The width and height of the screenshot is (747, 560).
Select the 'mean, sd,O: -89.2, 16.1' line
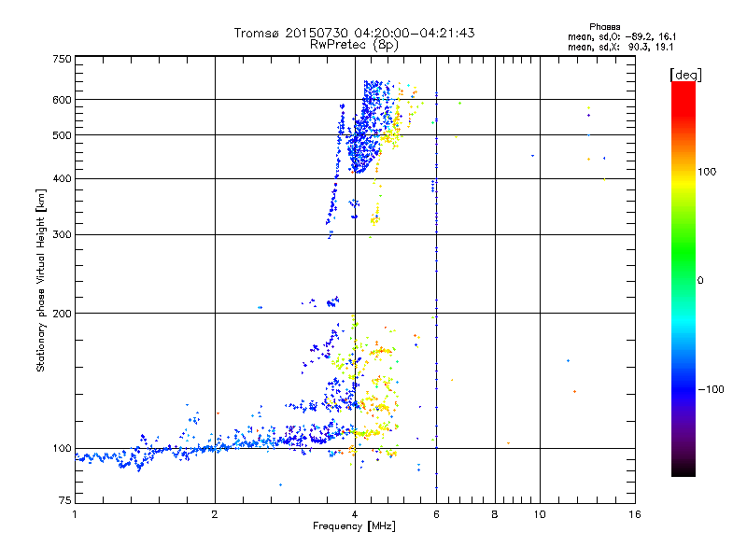[622, 36]
